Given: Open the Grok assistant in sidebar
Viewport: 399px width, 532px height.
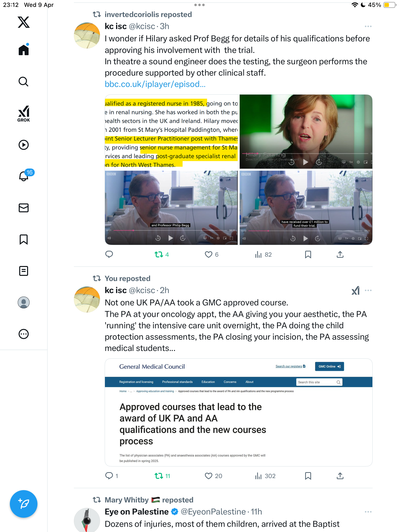Looking at the screenshot, I should click(24, 114).
